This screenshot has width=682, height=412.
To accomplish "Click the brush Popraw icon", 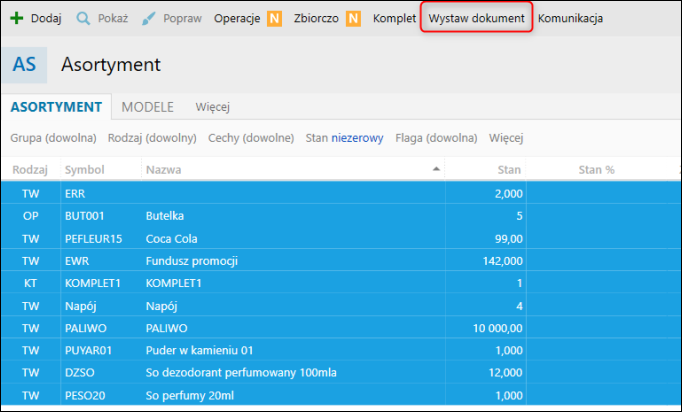I will click(149, 18).
